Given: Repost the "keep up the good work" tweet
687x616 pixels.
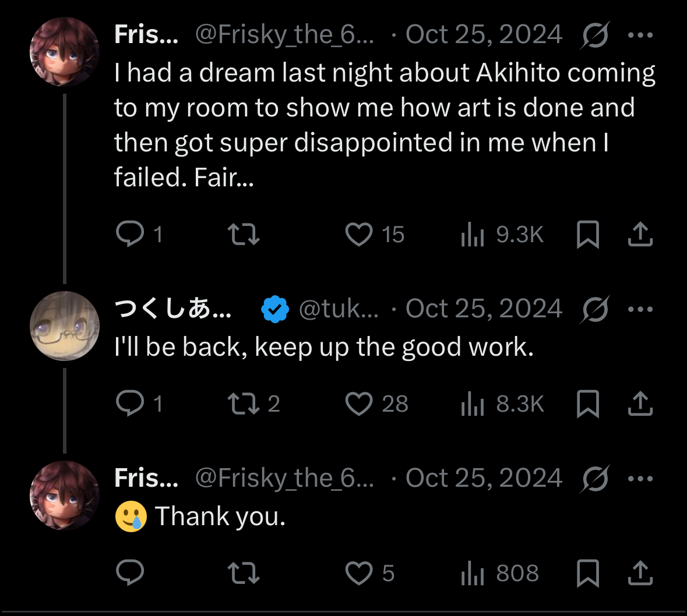Looking at the screenshot, I should [x=243, y=403].
